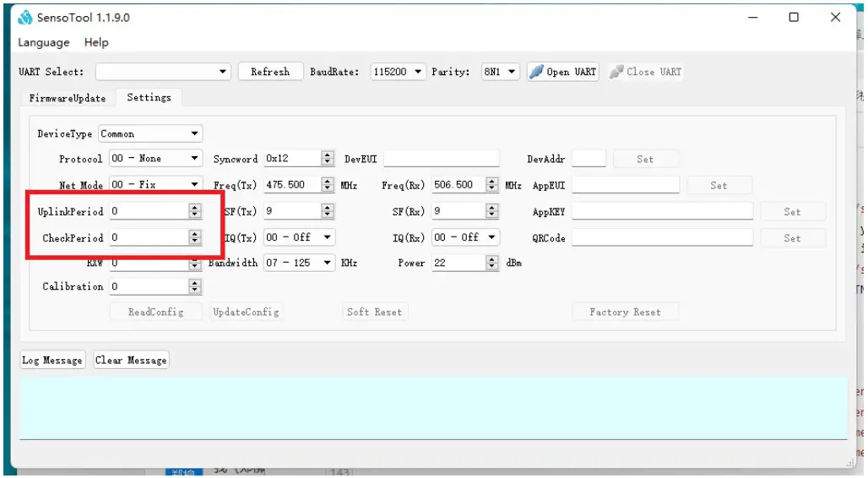
Task: Open the BaudRate 115200 dropdown
Action: click(x=398, y=72)
